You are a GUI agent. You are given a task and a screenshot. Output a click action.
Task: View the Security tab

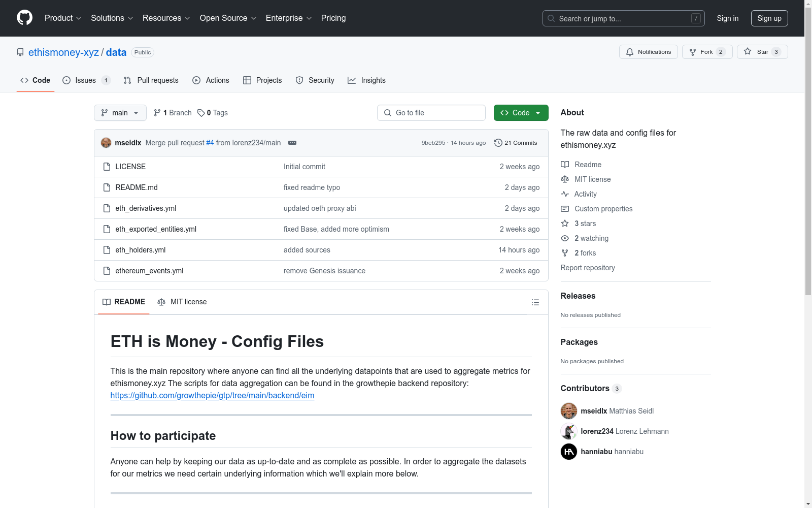[x=315, y=80]
